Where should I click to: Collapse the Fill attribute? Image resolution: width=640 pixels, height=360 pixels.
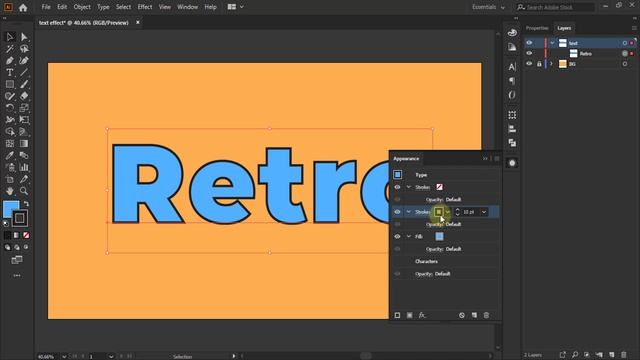[x=409, y=236]
